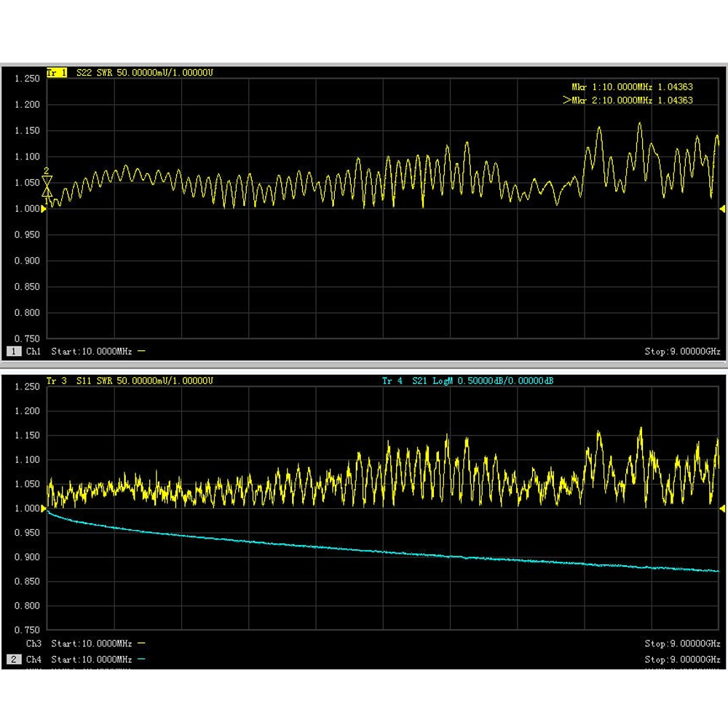Select Ch3 Start 10.0000MHz field
Viewport: 728px width, 728px height.
tap(92, 644)
